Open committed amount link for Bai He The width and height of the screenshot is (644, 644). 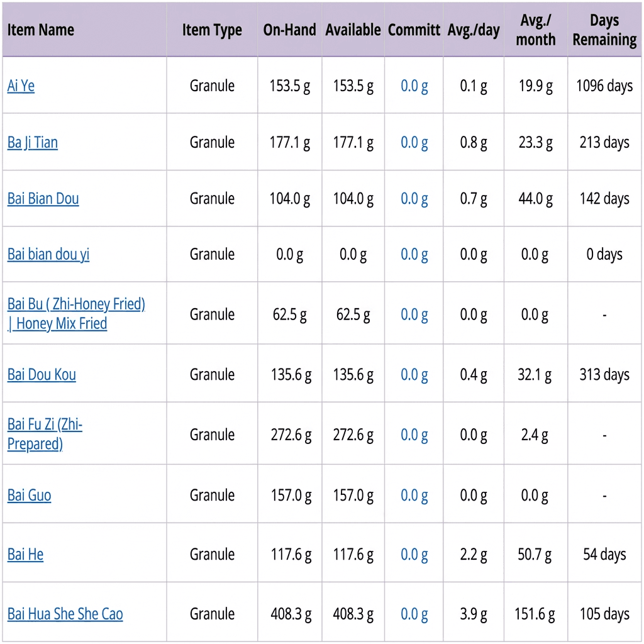pos(414,554)
